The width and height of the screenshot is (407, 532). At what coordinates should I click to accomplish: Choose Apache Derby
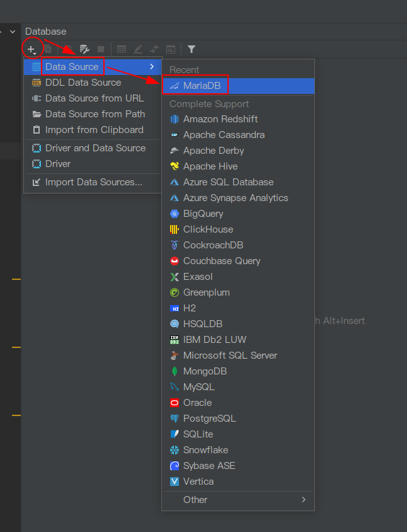tap(238, 151)
